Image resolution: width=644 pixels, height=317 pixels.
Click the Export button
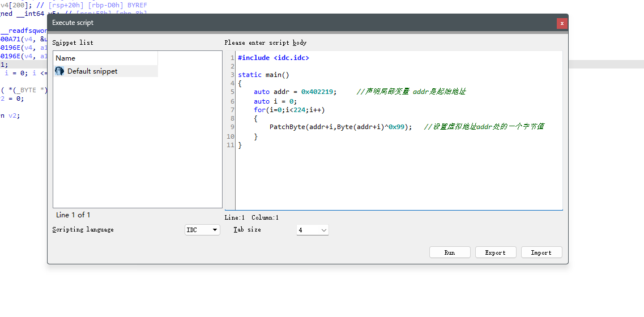point(496,252)
